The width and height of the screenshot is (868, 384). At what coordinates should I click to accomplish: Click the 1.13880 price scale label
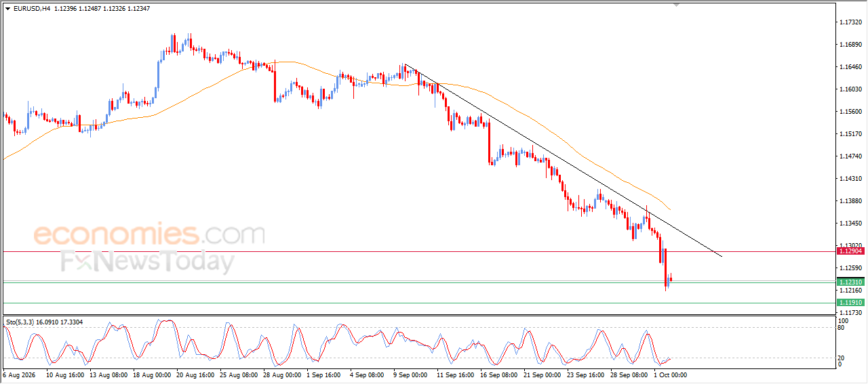(850, 201)
